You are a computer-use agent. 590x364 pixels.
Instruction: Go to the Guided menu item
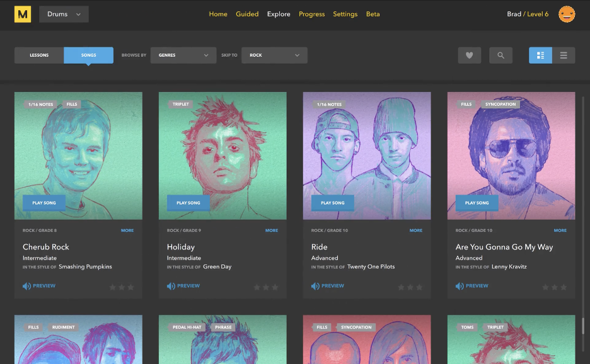click(247, 14)
